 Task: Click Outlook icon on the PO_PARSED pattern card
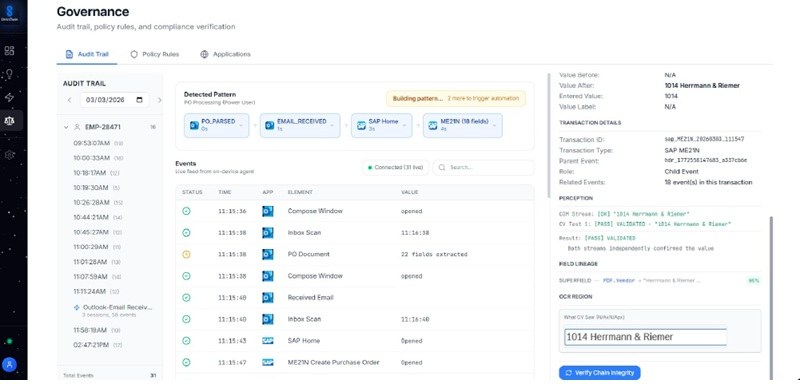tap(194, 125)
